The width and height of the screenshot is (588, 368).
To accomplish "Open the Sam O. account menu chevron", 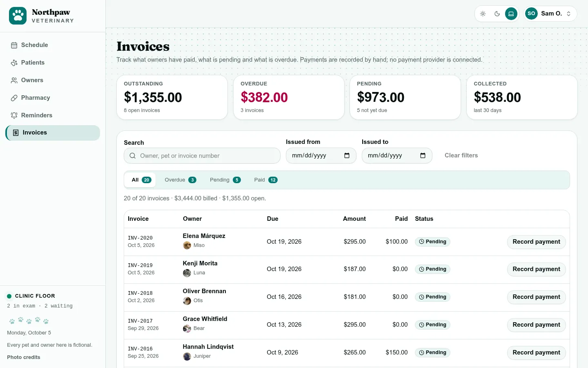I will 568,13.
